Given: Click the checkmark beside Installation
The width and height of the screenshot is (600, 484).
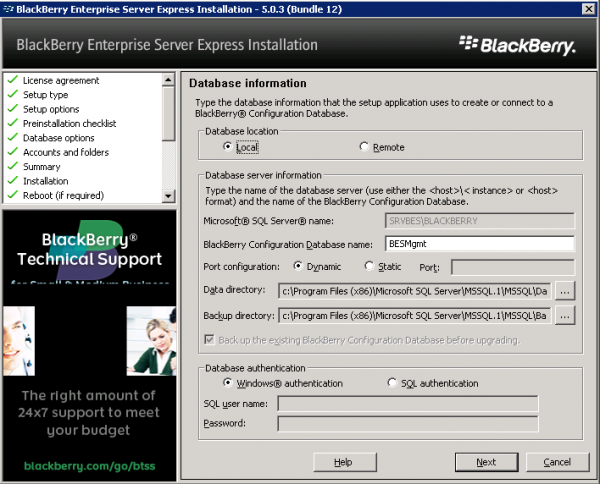Looking at the screenshot, I should [x=13, y=180].
